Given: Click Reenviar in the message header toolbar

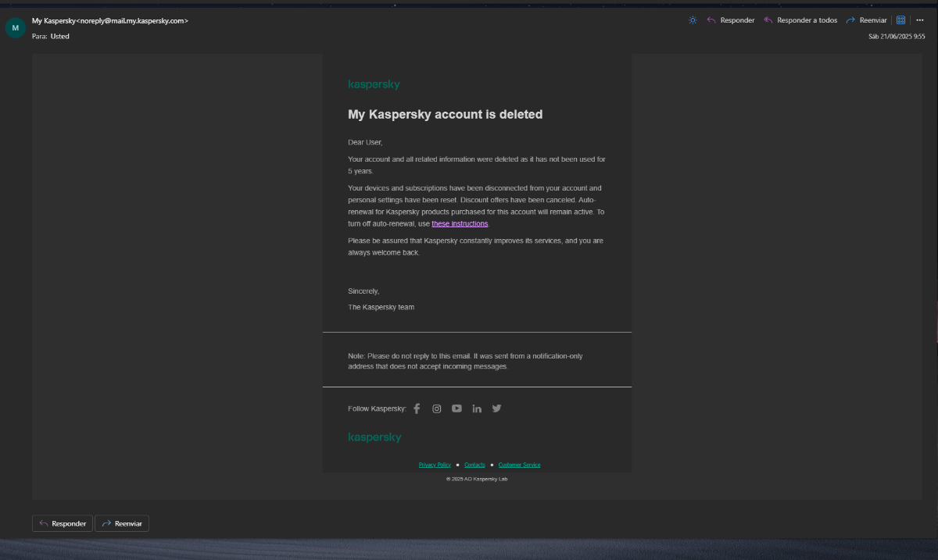Looking at the screenshot, I should click(866, 20).
